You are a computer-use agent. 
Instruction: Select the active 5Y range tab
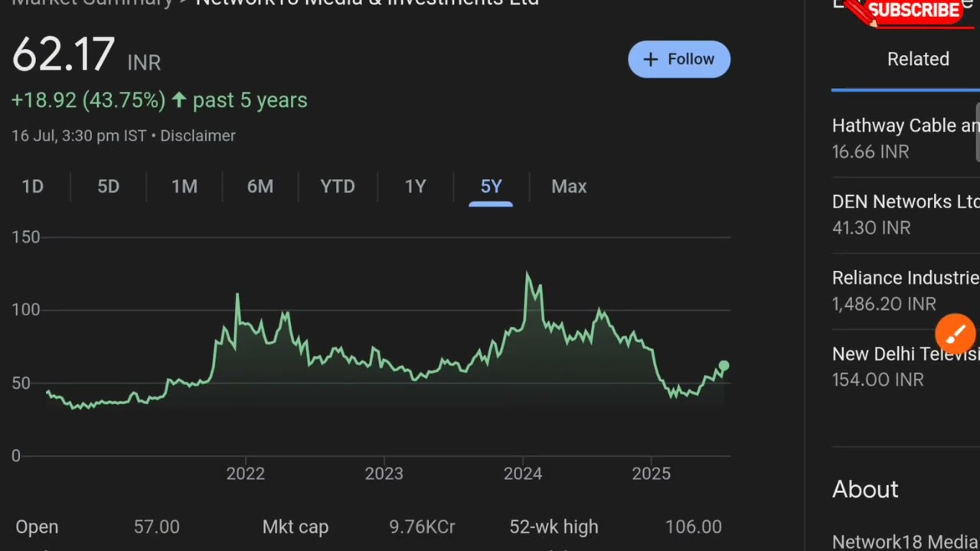coord(491,187)
